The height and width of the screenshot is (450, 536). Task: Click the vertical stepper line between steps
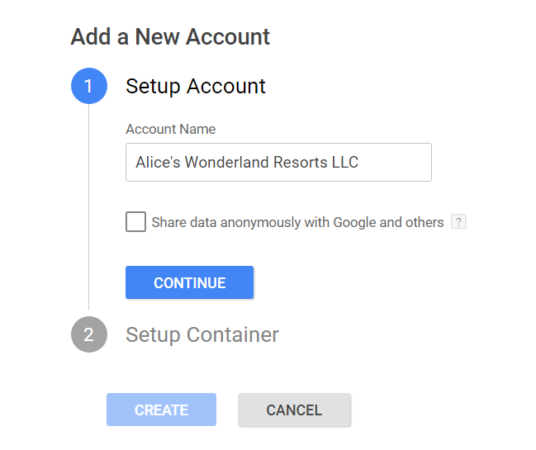[89, 207]
